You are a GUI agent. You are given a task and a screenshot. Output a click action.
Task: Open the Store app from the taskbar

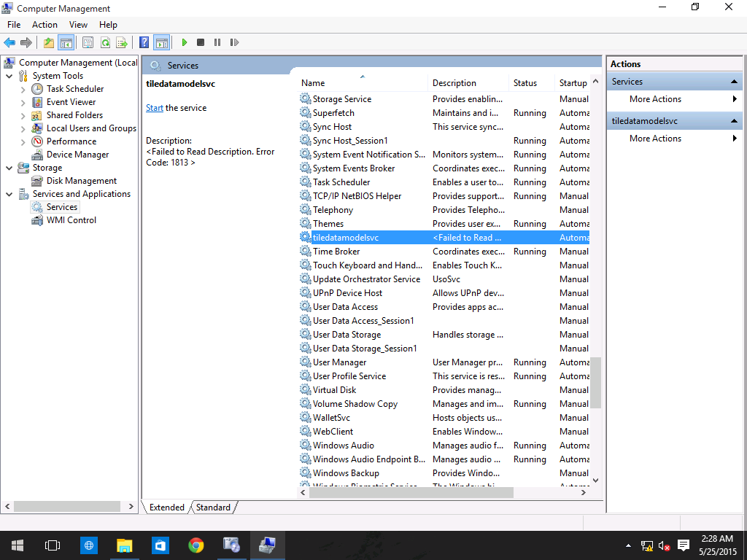pyautogui.click(x=160, y=545)
